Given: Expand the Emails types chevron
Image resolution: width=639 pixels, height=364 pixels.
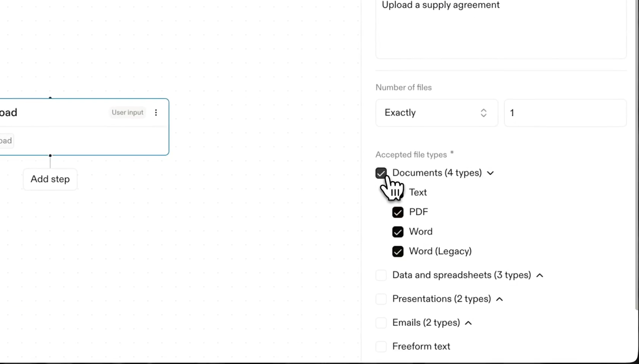Looking at the screenshot, I should click(x=468, y=323).
